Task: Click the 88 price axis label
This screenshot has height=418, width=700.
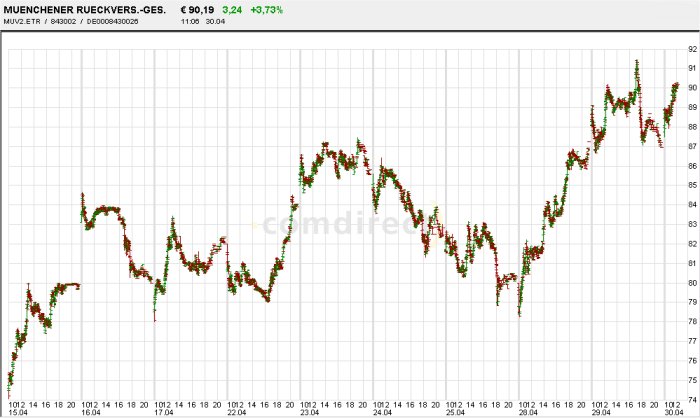Action: coord(692,127)
